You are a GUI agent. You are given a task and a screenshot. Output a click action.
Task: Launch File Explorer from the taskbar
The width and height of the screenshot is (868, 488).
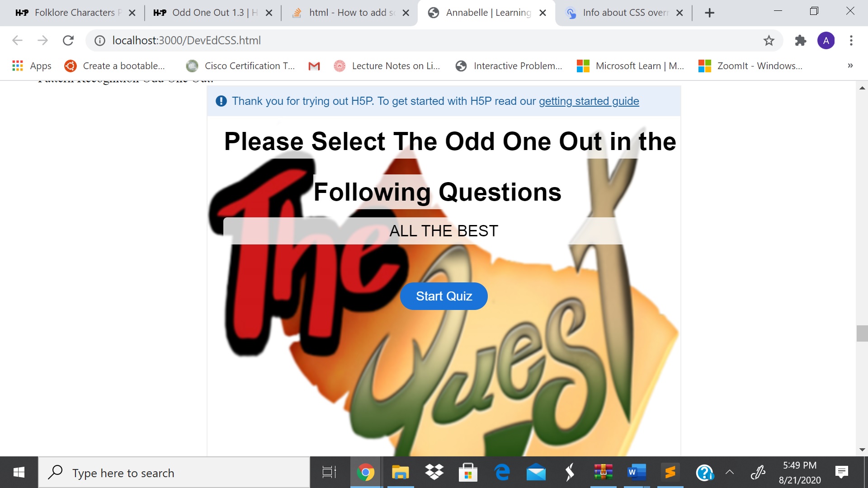[400, 473]
